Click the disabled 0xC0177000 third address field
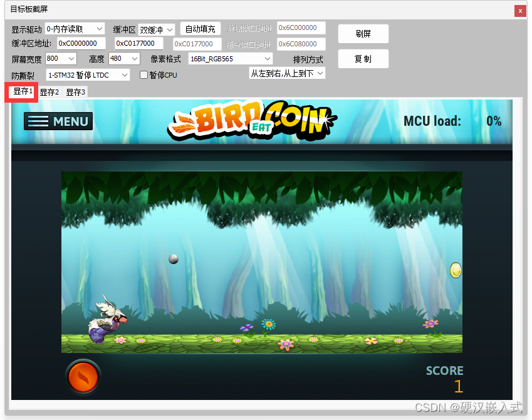 (x=197, y=44)
